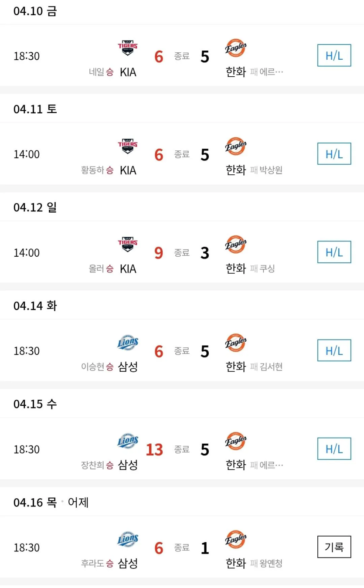
Task: Click the KIA Tigers logo for 04.11 game
Action: 128,146
